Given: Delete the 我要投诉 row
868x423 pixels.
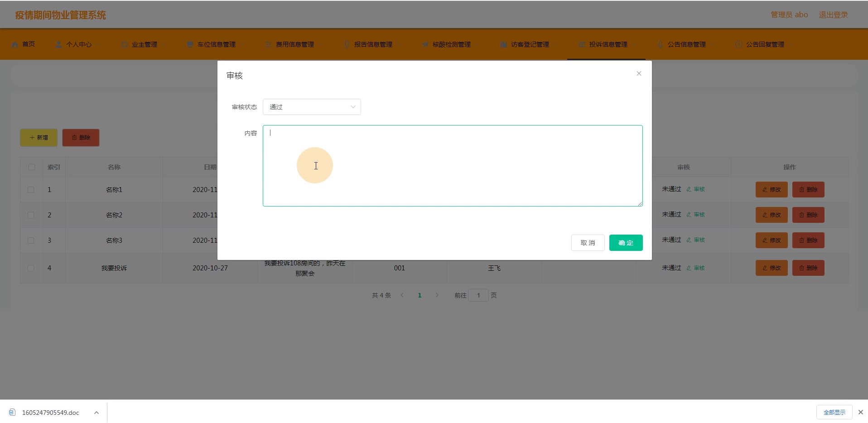Looking at the screenshot, I should coord(808,268).
